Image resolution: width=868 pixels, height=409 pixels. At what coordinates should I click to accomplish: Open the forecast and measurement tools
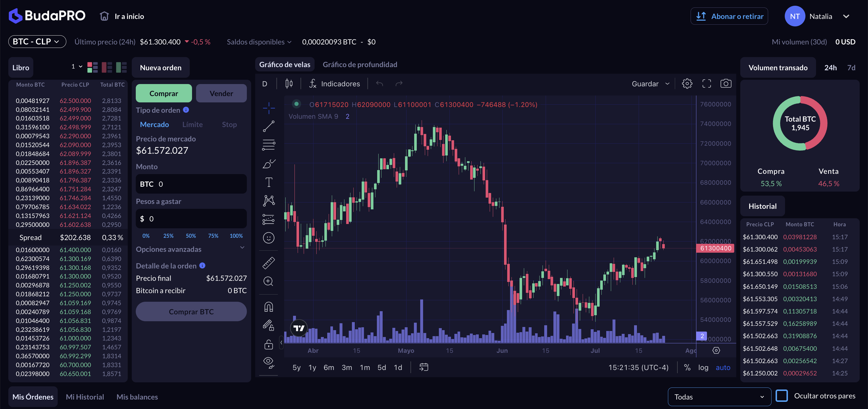[269, 219]
